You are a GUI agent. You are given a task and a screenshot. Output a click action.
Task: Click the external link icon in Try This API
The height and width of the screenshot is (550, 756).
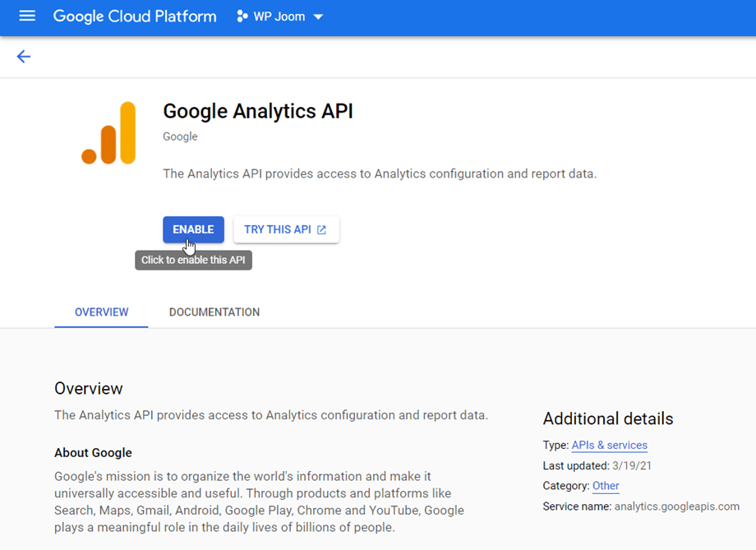pos(321,230)
